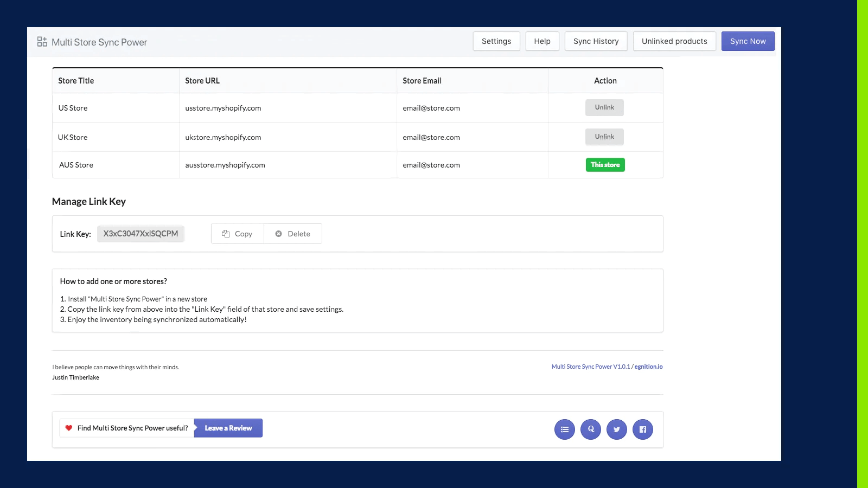Screen dimensions: 868x488
Task: Click the 'I believe people can move things' quote
Action: click(x=116, y=367)
